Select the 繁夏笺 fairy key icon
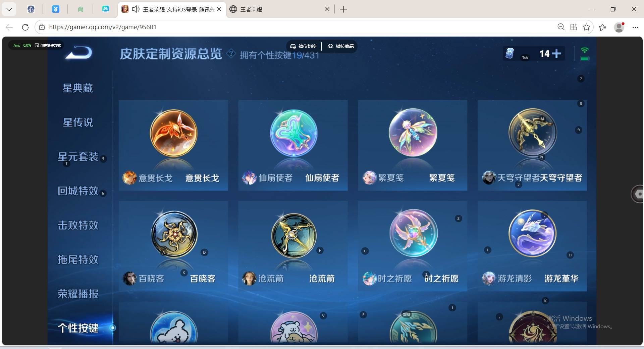This screenshot has width=644, height=349. (x=413, y=132)
